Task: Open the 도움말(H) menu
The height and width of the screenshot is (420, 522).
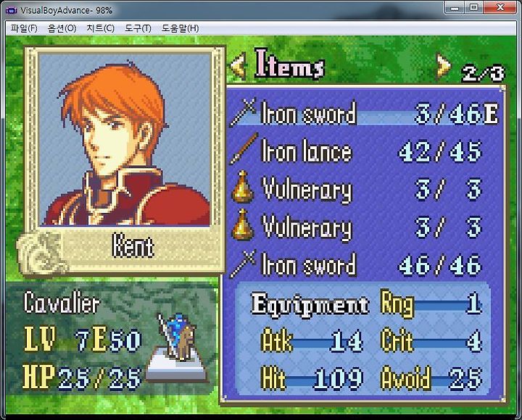Action: pos(180,28)
